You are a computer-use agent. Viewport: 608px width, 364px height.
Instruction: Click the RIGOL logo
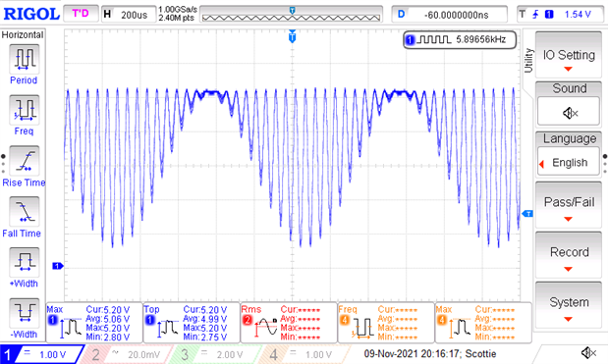[x=31, y=14]
